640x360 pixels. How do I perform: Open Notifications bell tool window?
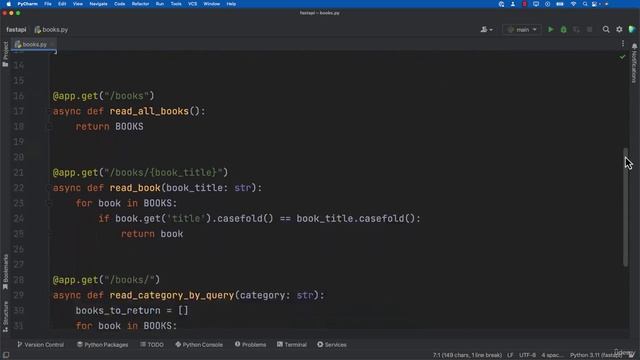[634, 64]
